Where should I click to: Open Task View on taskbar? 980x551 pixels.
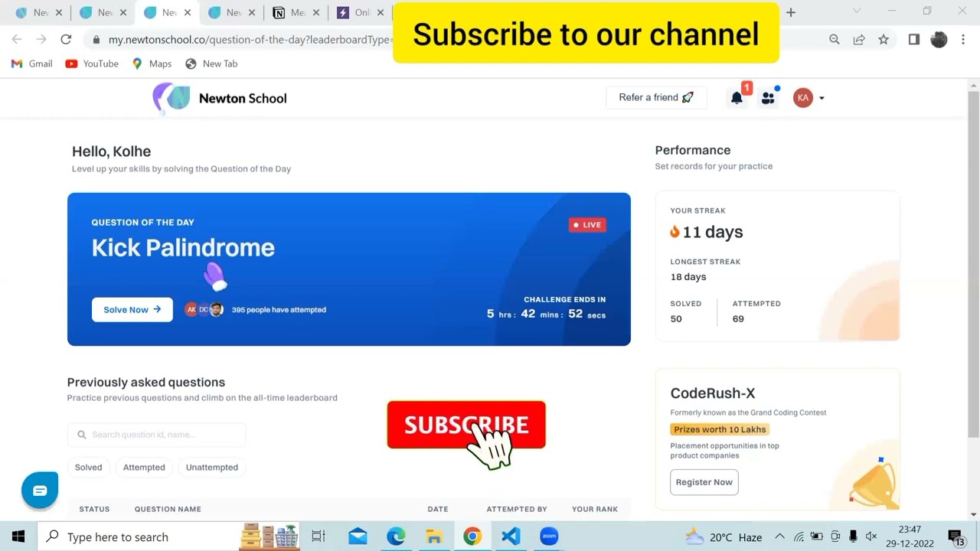(318, 536)
